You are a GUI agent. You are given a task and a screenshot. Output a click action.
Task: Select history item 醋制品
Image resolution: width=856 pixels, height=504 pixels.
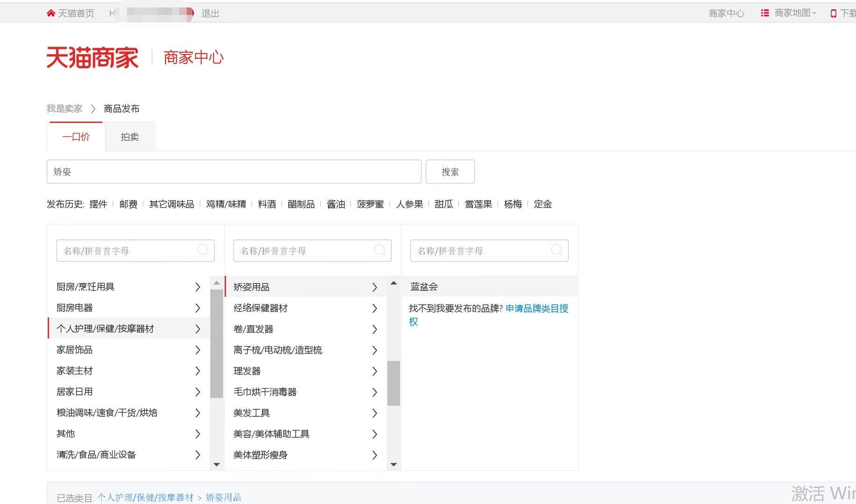tap(301, 204)
